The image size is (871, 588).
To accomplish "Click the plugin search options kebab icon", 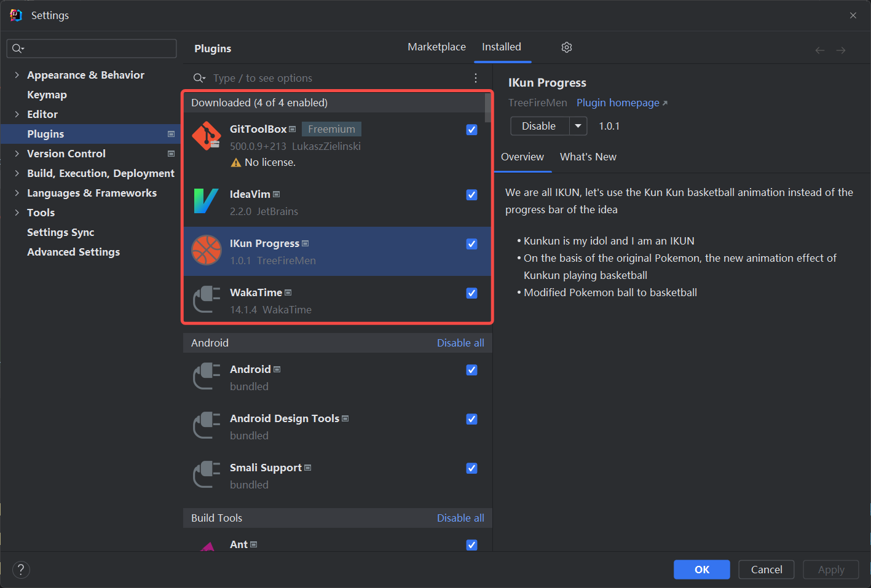I will point(476,78).
